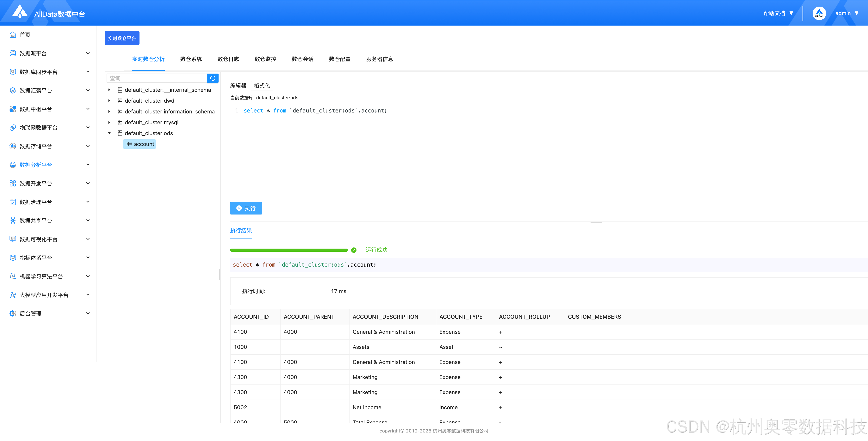Image resolution: width=868 pixels, height=441 pixels.
Task: Switch to the 服务器信息 tab
Action: 379,59
